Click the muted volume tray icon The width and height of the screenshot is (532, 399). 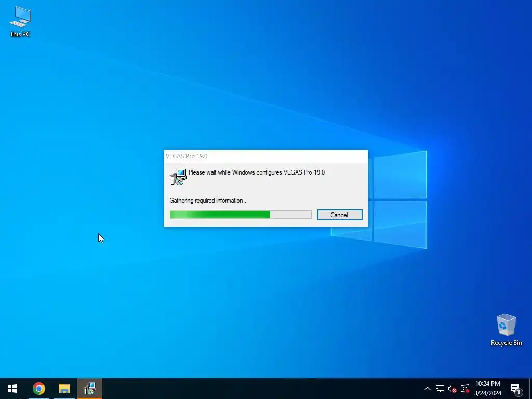point(453,389)
